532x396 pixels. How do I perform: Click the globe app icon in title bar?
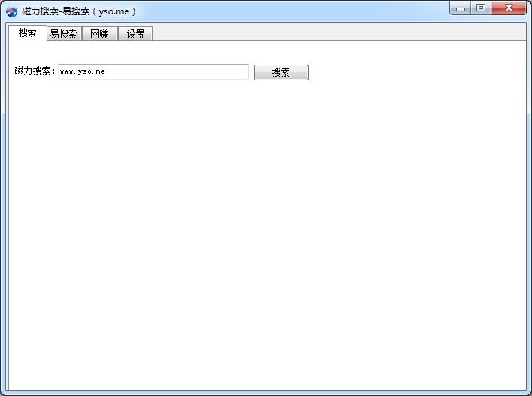(x=11, y=11)
